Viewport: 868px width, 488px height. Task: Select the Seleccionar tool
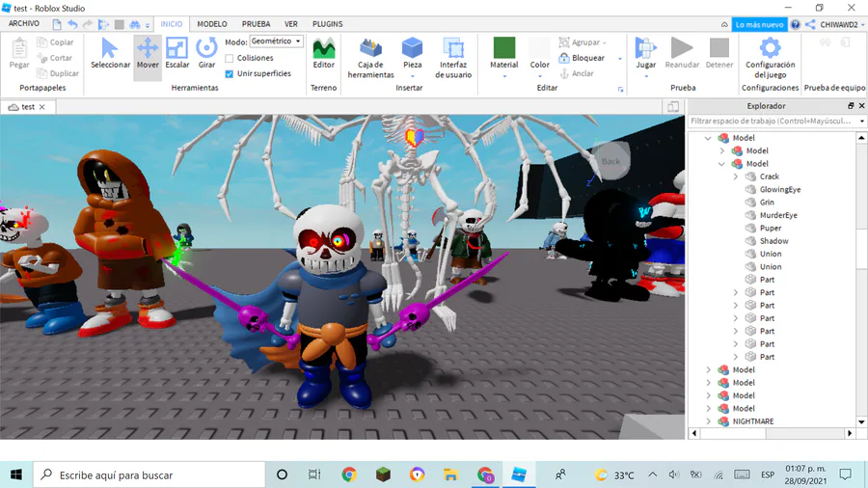[x=110, y=53]
